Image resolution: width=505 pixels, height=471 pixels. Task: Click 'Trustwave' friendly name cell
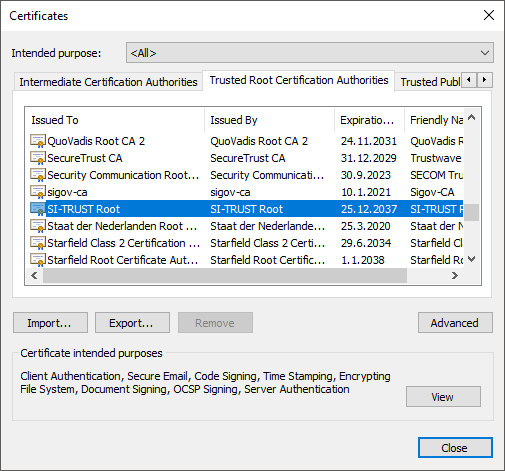(x=436, y=158)
